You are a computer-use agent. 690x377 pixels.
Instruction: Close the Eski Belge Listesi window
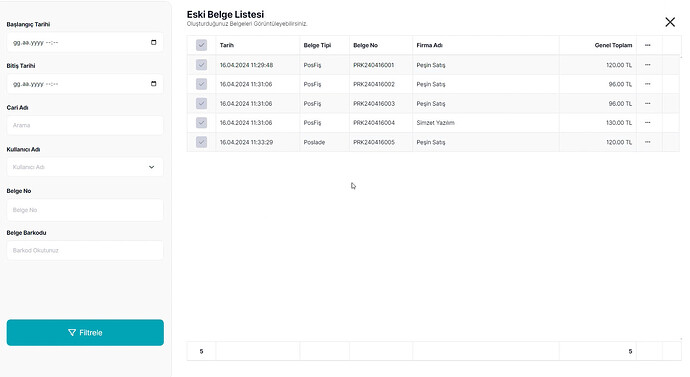(670, 22)
